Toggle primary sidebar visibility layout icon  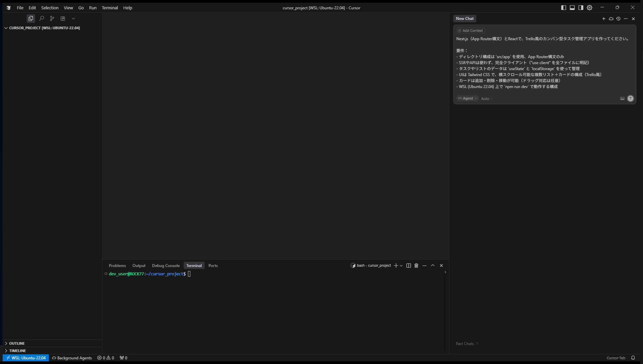pos(564,8)
